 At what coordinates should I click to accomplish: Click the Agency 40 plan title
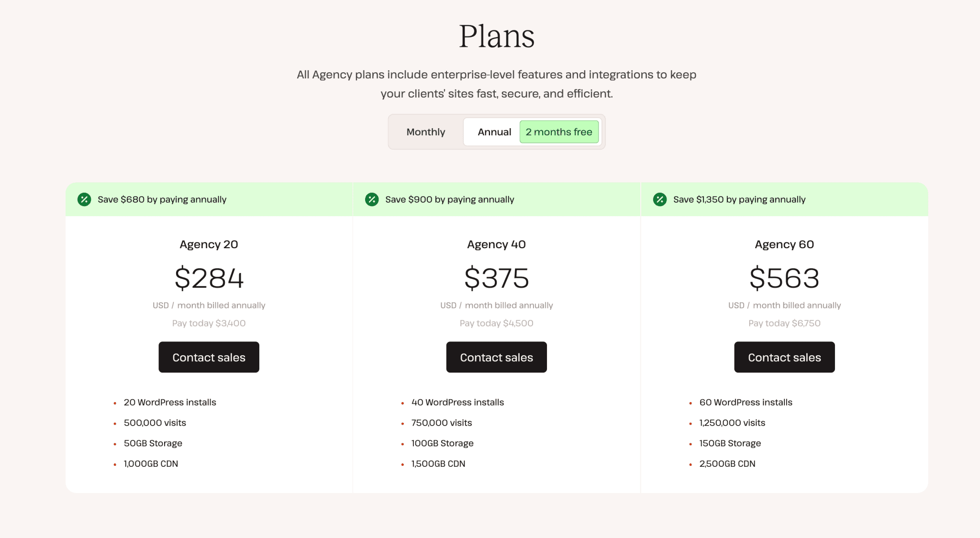(496, 244)
